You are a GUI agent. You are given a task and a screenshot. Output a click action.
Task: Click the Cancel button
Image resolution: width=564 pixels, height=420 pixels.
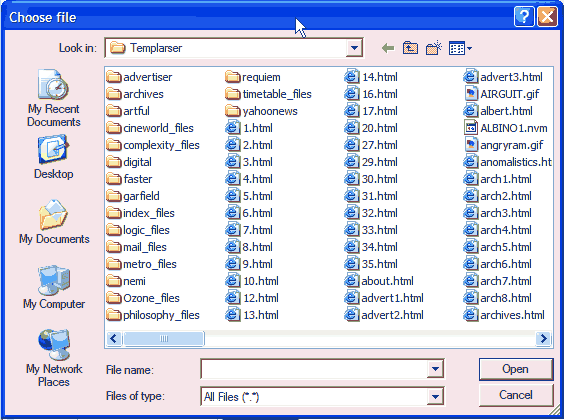click(x=515, y=395)
